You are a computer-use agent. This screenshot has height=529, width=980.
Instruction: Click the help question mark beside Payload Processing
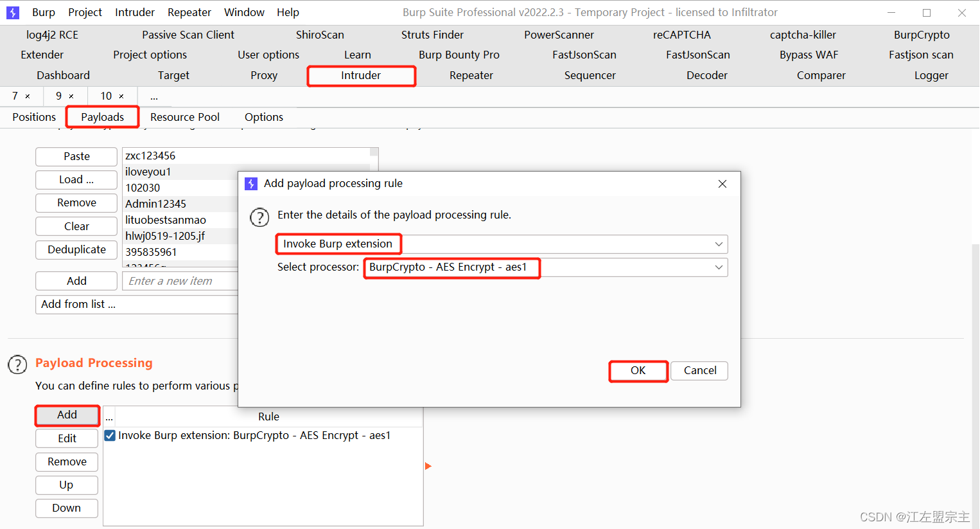click(x=17, y=365)
